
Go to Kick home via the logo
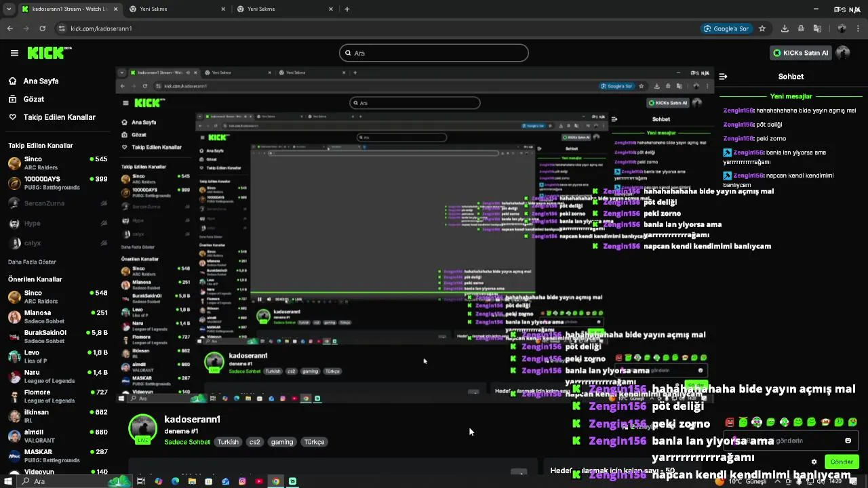[49, 53]
